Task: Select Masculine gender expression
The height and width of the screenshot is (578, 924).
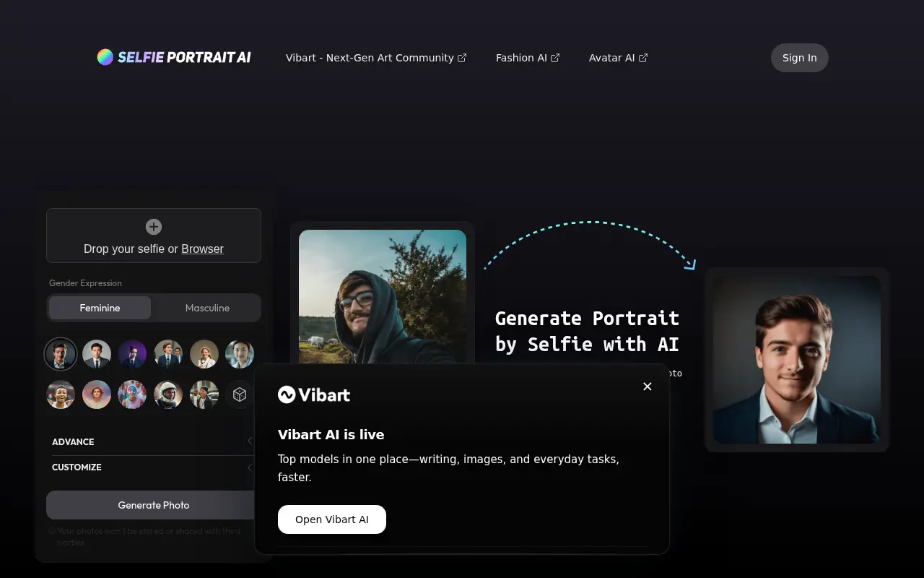Action: click(x=207, y=308)
